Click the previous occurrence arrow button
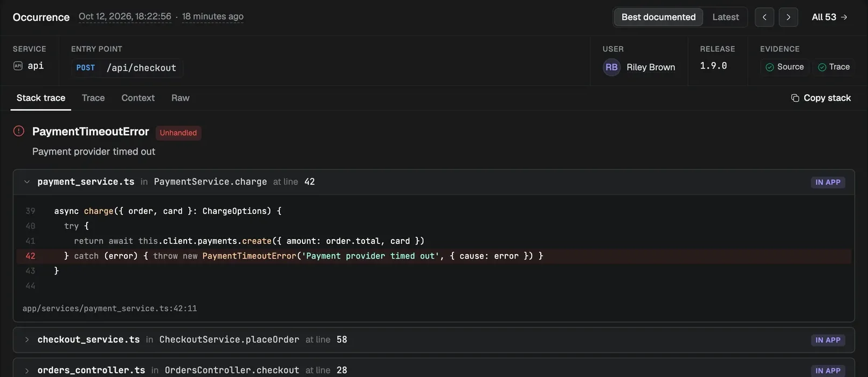The height and width of the screenshot is (377, 868). coord(764,17)
